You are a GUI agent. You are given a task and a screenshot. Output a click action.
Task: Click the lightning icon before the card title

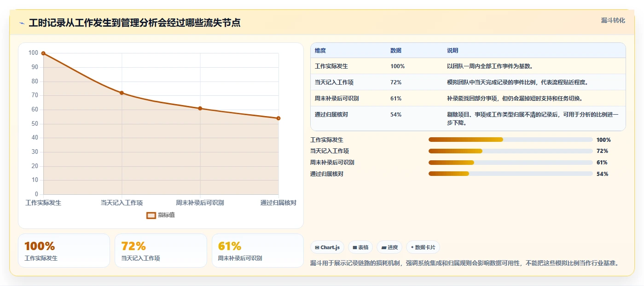[x=22, y=23]
